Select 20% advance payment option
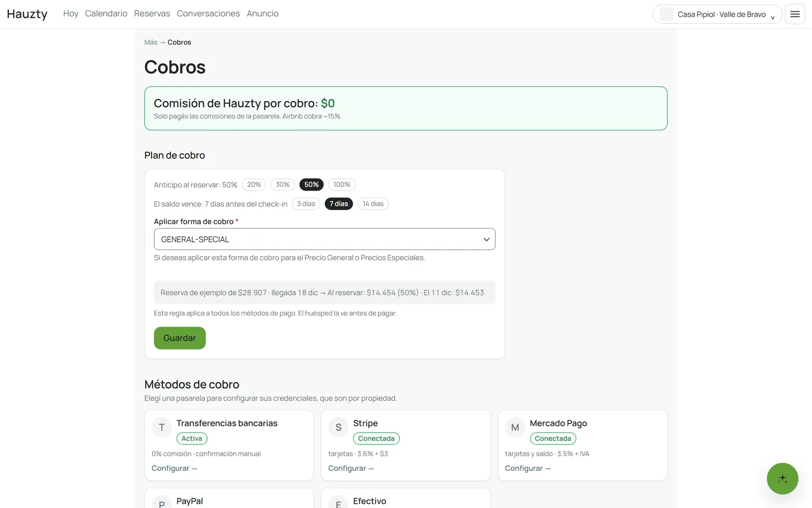The image size is (812, 508). pos(254,184)
